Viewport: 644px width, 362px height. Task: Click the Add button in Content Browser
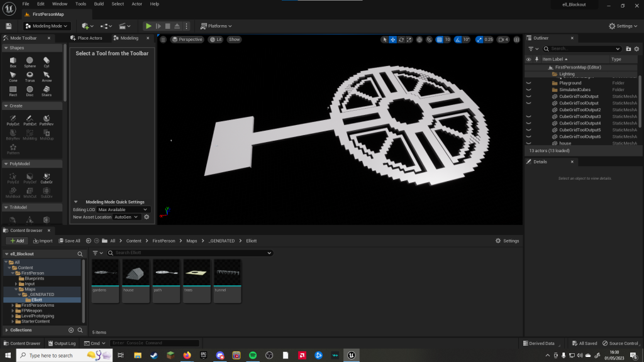tap(16, 241)
